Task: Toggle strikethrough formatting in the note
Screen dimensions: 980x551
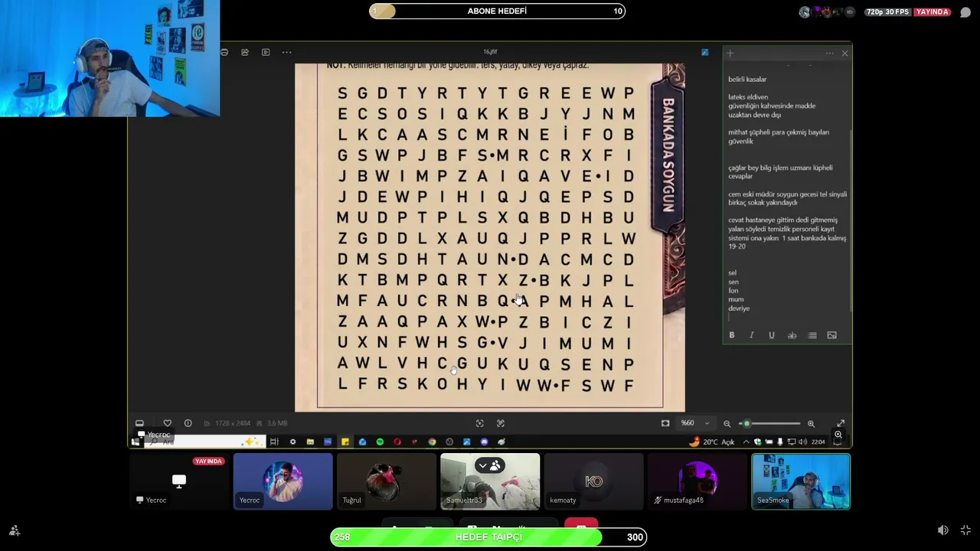Action: pos(792,335)
